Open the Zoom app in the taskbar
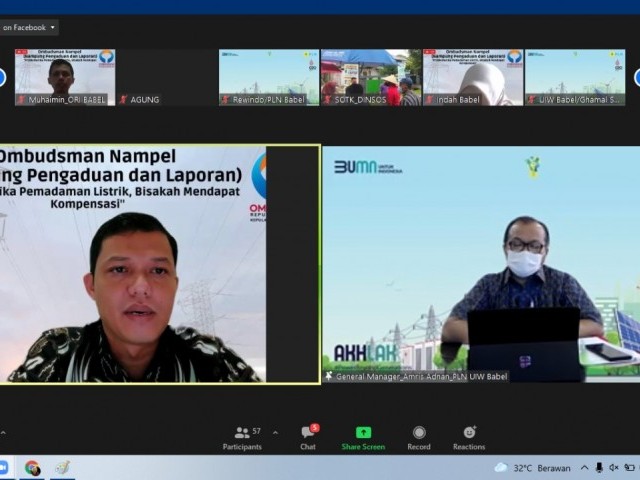Image resolution: width=640 pixels, height=480 pixels. [4, 468]
